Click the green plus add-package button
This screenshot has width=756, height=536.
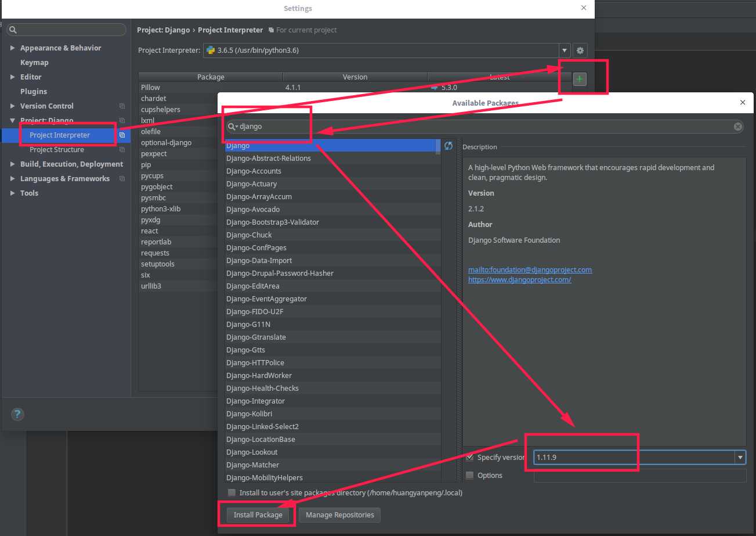click(x=580, y=80)
